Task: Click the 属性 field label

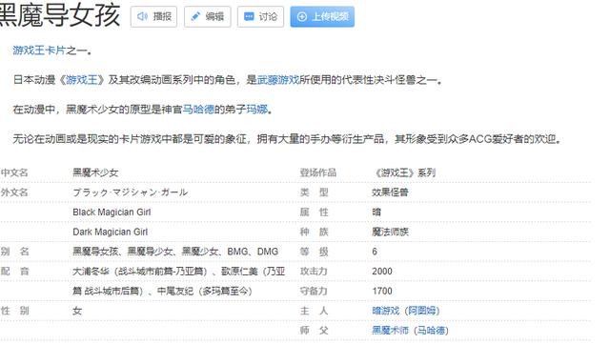Action: click(314, 212)
